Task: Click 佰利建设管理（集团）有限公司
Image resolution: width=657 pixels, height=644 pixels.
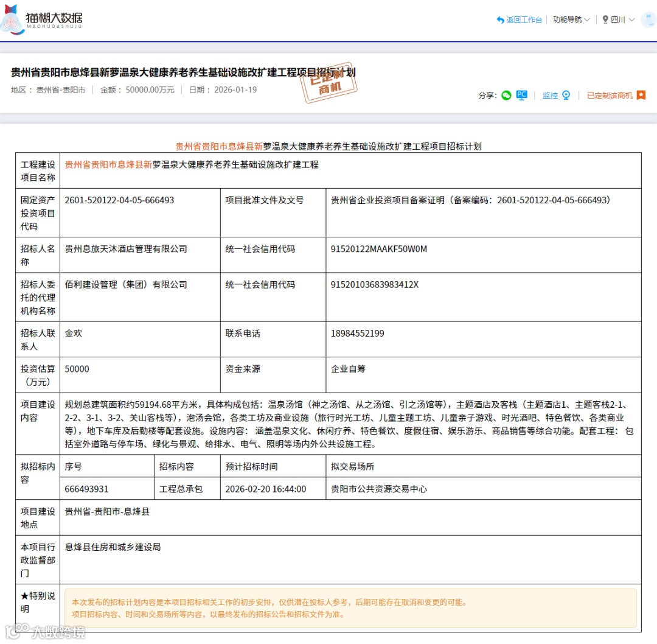Action: (x=126, y=285)
